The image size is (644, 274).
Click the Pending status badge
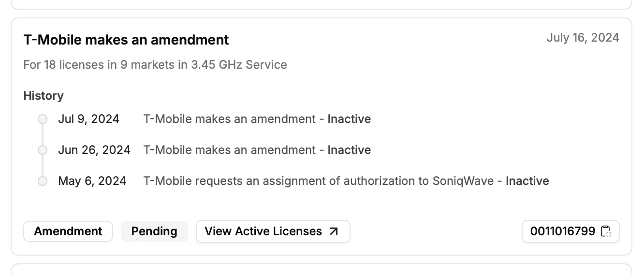pyautogui.click(x=154, y=231)
